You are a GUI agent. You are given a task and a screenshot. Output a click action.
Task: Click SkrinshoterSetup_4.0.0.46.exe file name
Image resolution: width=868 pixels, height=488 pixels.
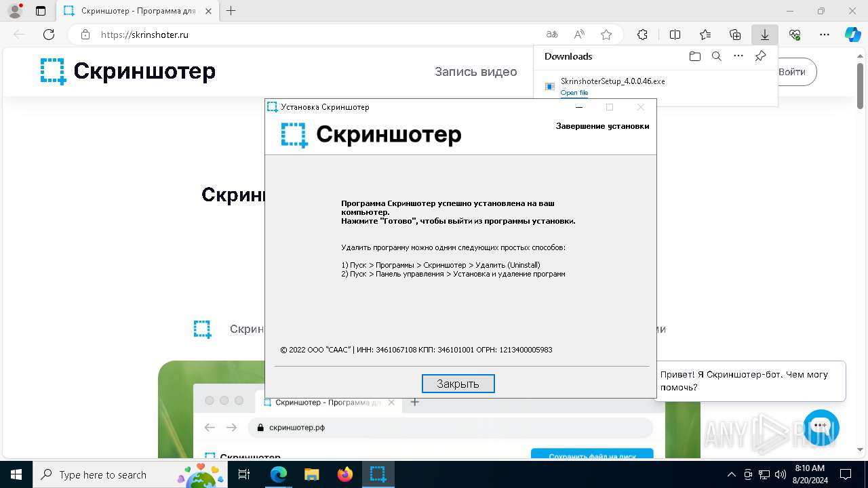tap(612, 81)
